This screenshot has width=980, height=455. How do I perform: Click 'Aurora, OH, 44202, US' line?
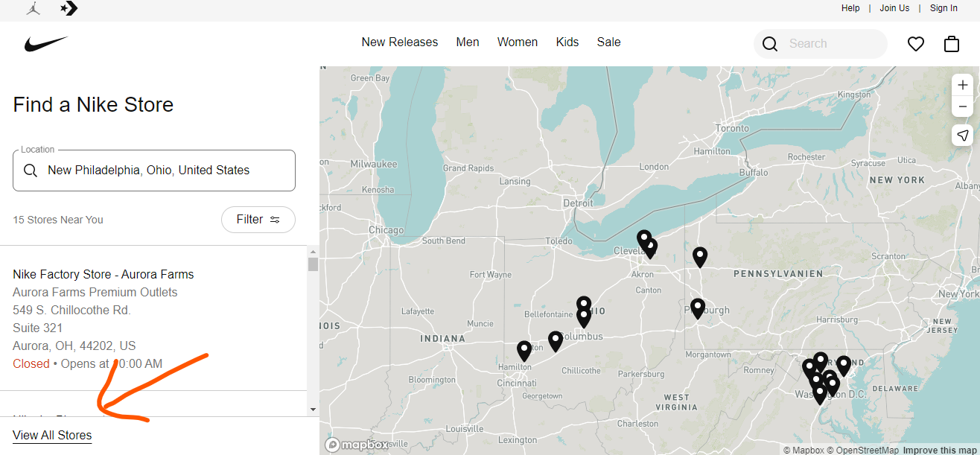point(74,346)
